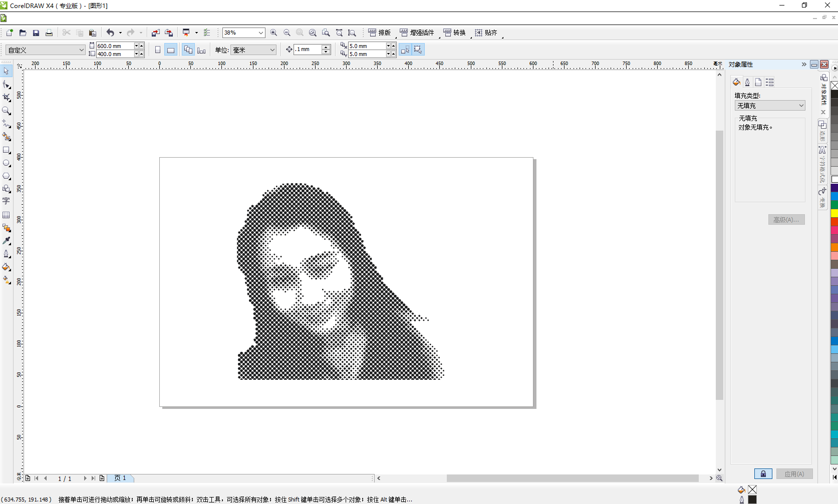
Task: Select the Table tool
Action: pos(7,215)
